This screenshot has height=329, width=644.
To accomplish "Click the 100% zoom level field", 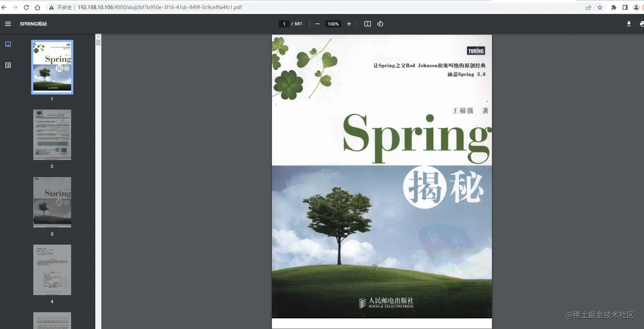I will coord(333,24).
